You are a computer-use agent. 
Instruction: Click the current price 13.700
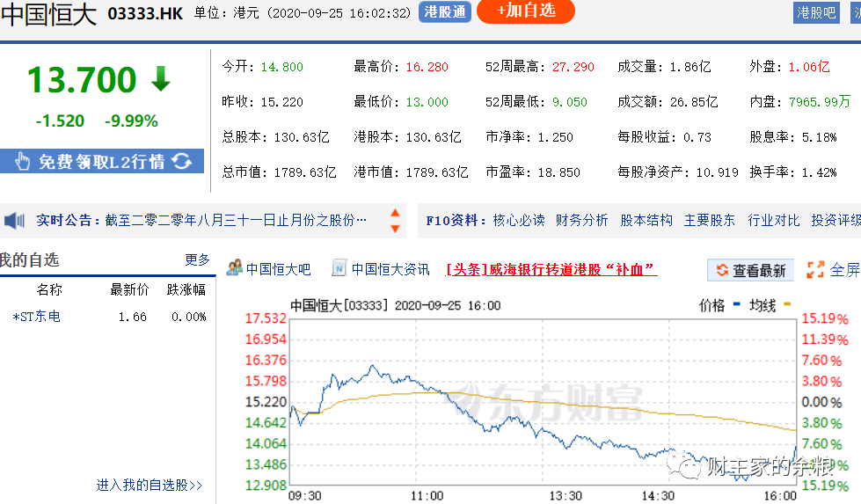[82, 79]
